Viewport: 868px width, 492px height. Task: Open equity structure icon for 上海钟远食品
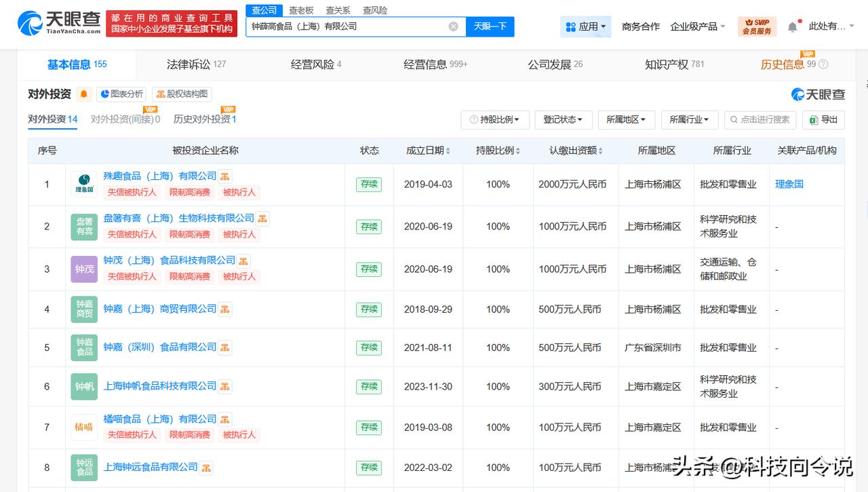[206, 468]
